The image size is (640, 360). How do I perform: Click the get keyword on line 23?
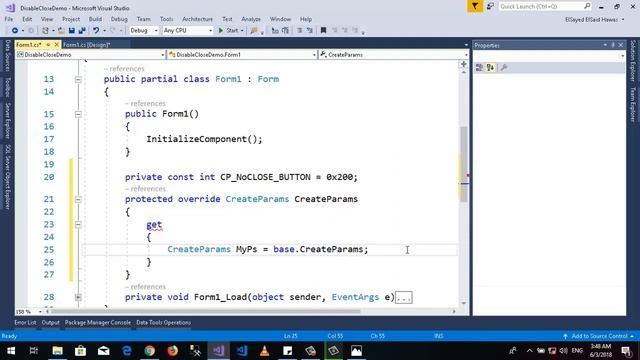[x=154, y=224]
